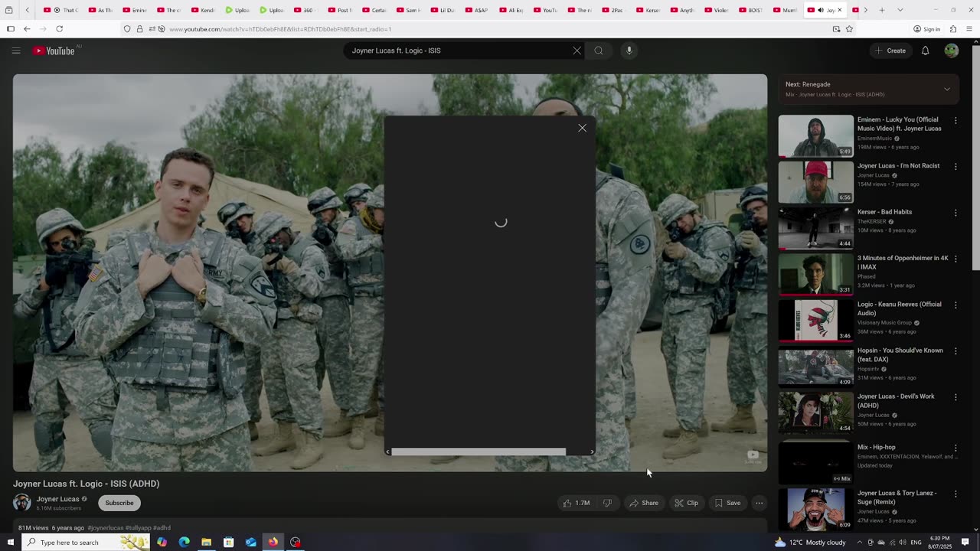Open options for Hopsin video
Screen dimensions: 980x551
[x=955, y=351]
